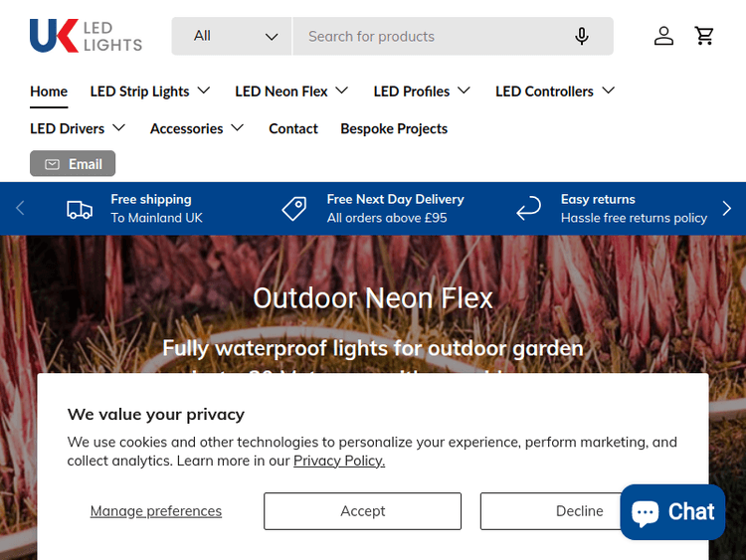Click the Email envelope button

(x=73, y=164)
